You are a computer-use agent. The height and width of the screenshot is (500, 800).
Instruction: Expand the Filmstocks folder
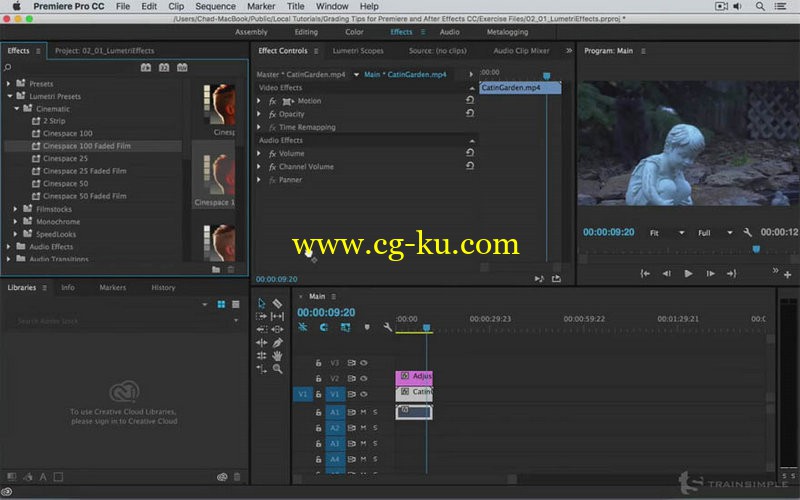click(15, 209)
